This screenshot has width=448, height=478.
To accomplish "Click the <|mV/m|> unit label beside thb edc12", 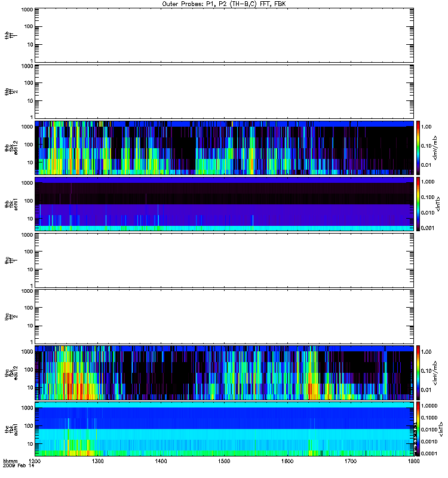I will [x=435, y=148].
